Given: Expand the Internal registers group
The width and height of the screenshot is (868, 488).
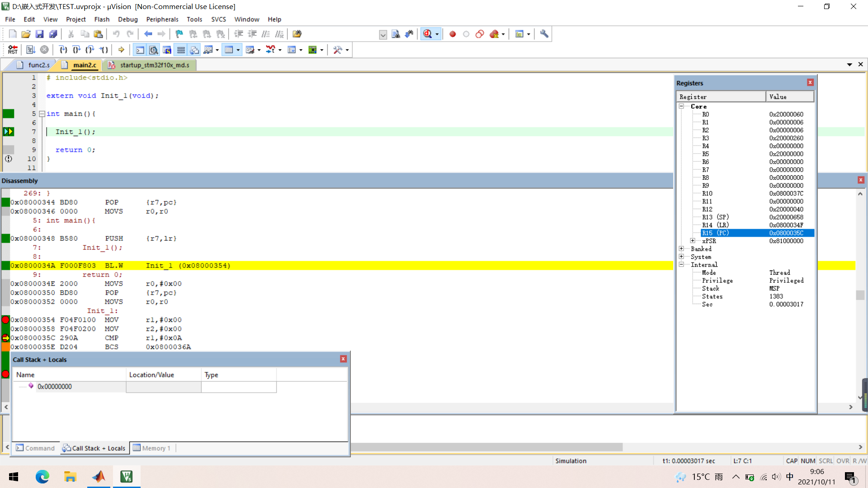Looking at the screenshot, I should pos(681,264).
